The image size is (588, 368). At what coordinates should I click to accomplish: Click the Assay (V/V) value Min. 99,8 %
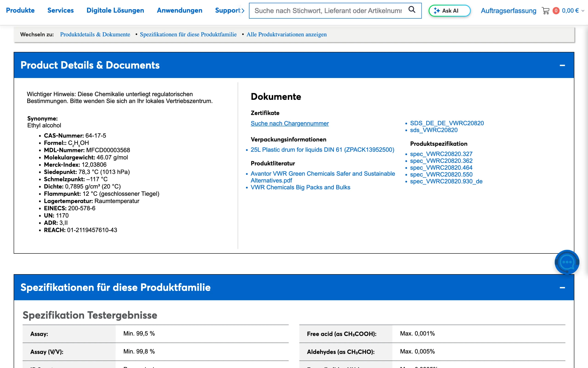point(139,351)
